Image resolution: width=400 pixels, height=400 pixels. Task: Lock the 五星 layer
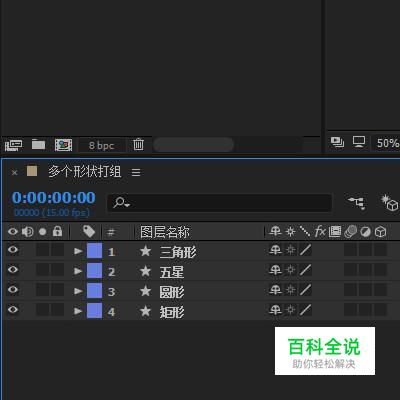click(57, 270)
